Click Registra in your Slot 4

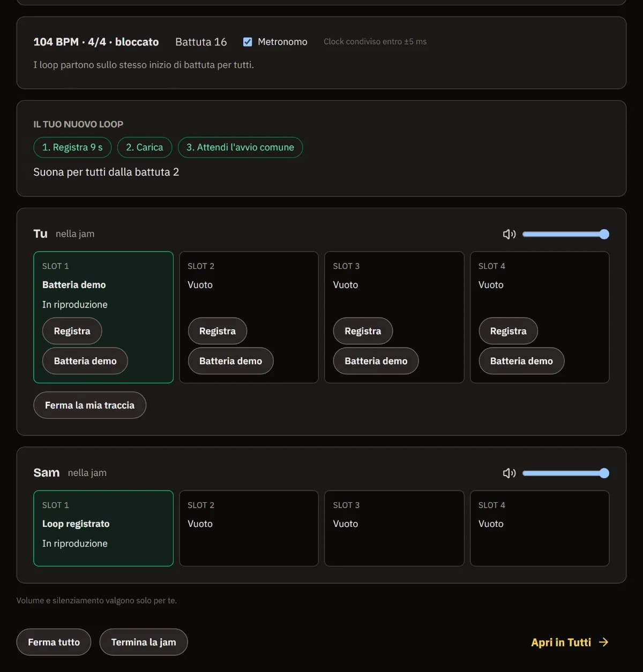pos(508,331)
